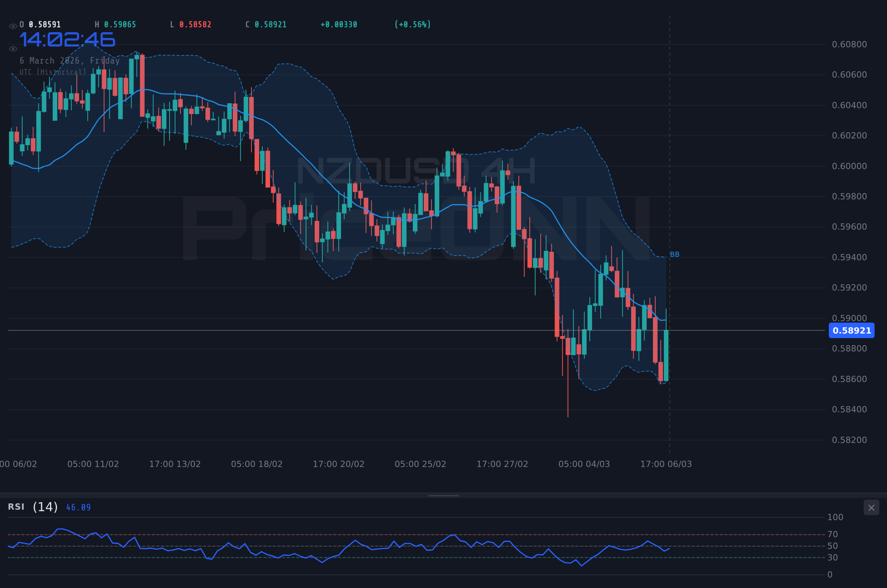This screenshot has height=588, width=887.
Task: Click the percent change (+0.56%)
Action: pos(412,24)
